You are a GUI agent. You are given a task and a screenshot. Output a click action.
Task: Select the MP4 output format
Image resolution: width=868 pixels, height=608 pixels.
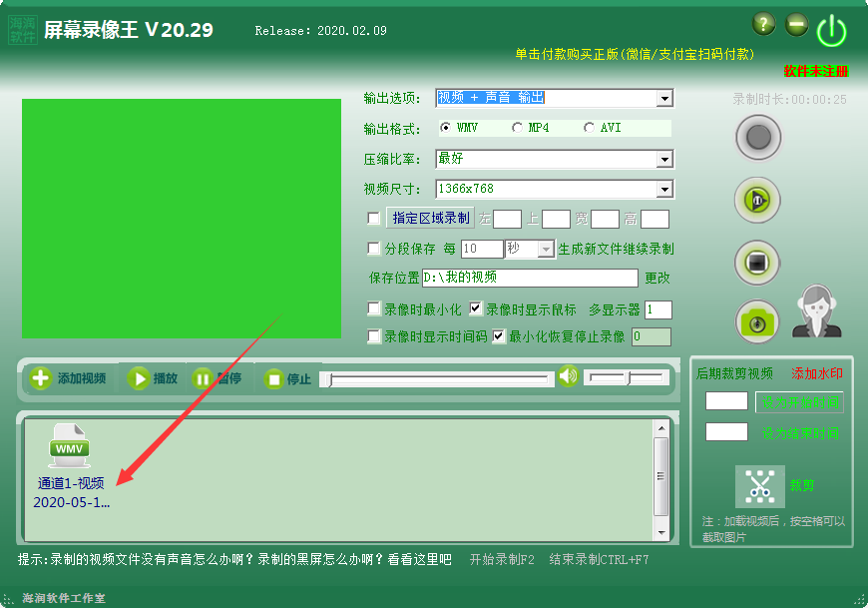pyautogui.click(x=516, y=128)
